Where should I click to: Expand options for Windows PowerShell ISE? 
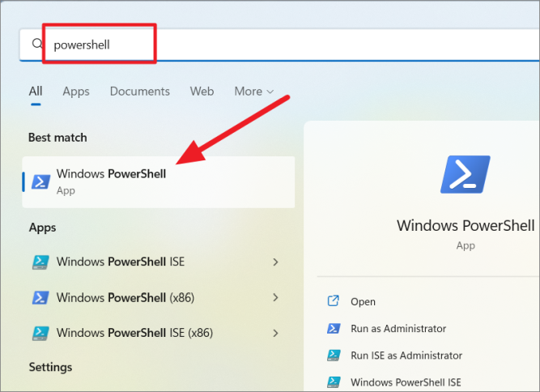click(275, 262)
